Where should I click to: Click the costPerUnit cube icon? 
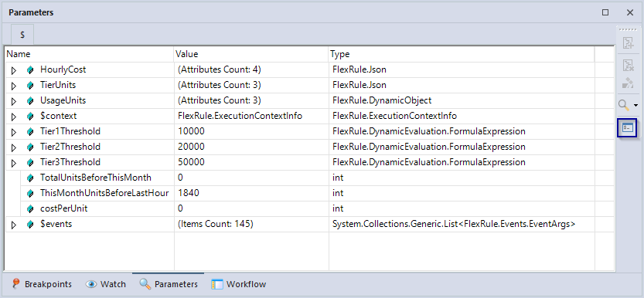[x=30, y=209]
